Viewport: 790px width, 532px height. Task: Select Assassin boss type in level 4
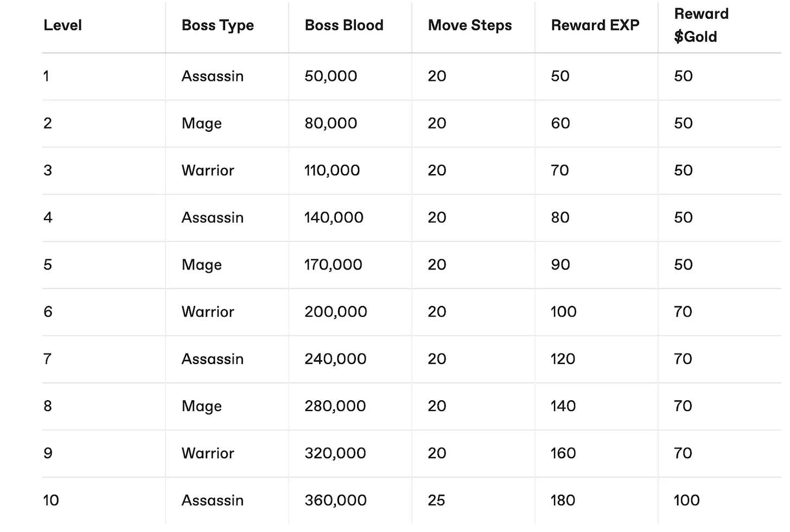tap(213, 217)
